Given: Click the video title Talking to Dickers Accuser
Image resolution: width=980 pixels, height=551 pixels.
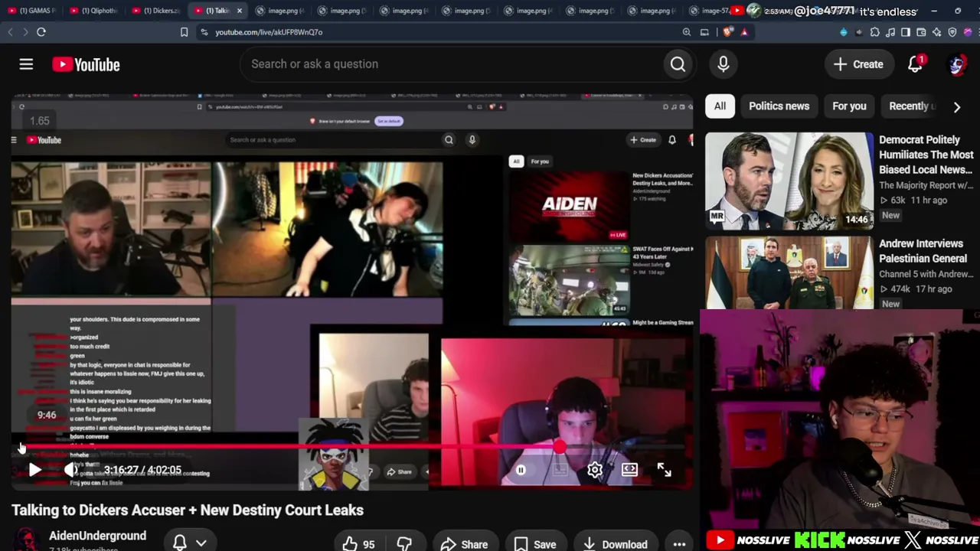Looking at the screenshot, I should tap(188, 510).
